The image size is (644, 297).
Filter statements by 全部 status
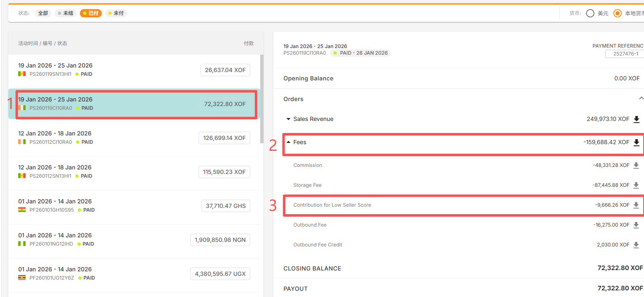pos(43,13)
